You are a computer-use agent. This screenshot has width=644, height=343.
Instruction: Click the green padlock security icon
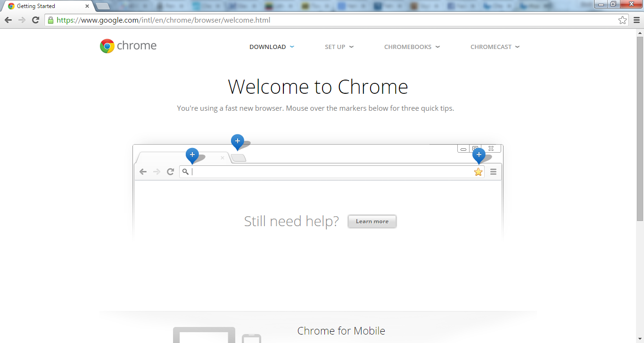(x=50, y=20)
